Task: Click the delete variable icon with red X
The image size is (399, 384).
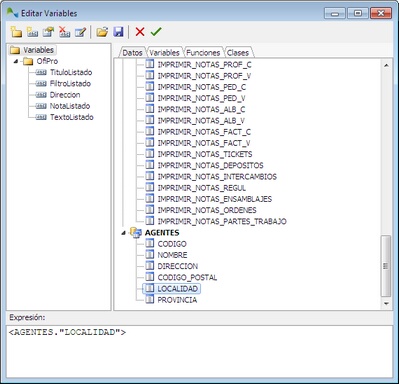Action: [64, 32]
